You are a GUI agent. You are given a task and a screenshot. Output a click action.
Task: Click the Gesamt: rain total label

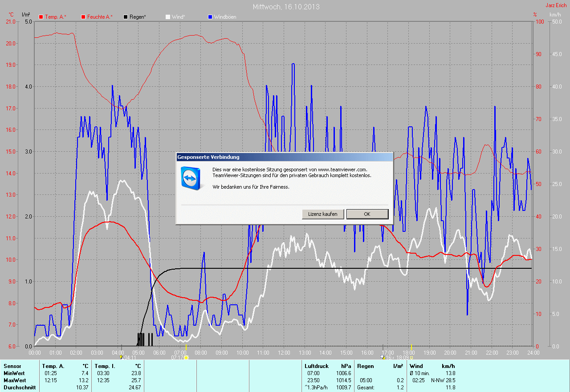click(x=366, y=388)
